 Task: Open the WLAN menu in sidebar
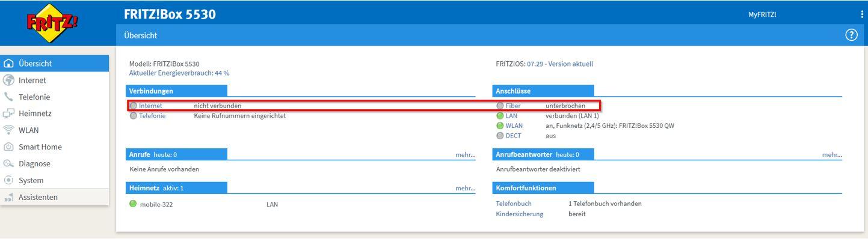click(55, 130)
